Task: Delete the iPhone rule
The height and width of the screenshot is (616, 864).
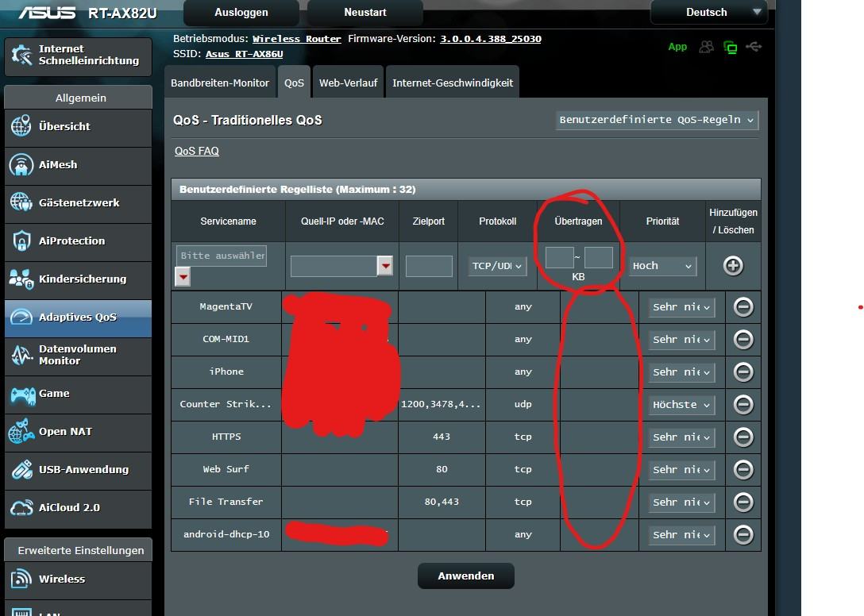Action: click(743, 372)
